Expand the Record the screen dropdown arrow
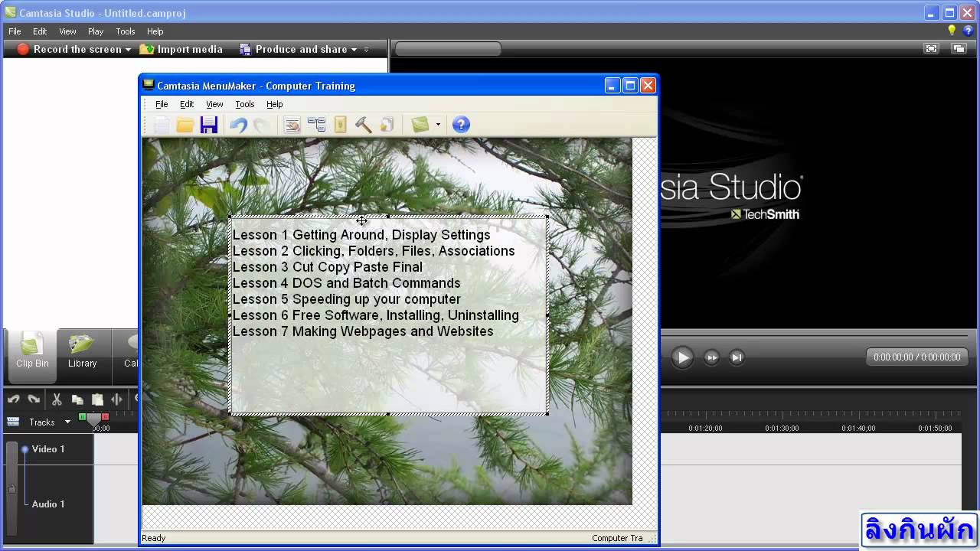The height and width of the screenshot is (551, 980). tap(128, 50)
